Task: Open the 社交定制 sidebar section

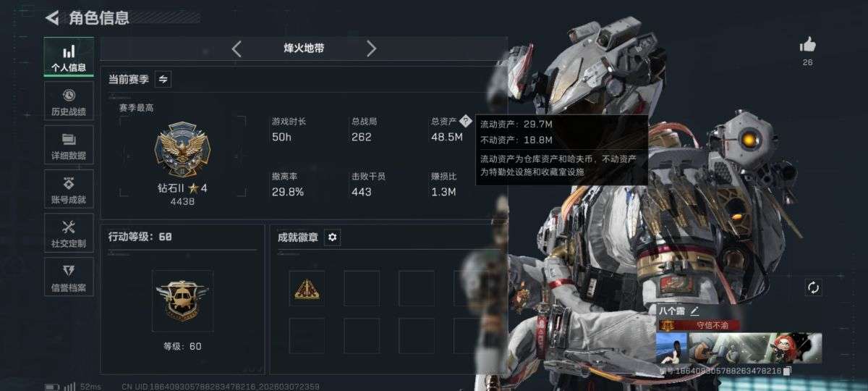Action: click(69, 233)
